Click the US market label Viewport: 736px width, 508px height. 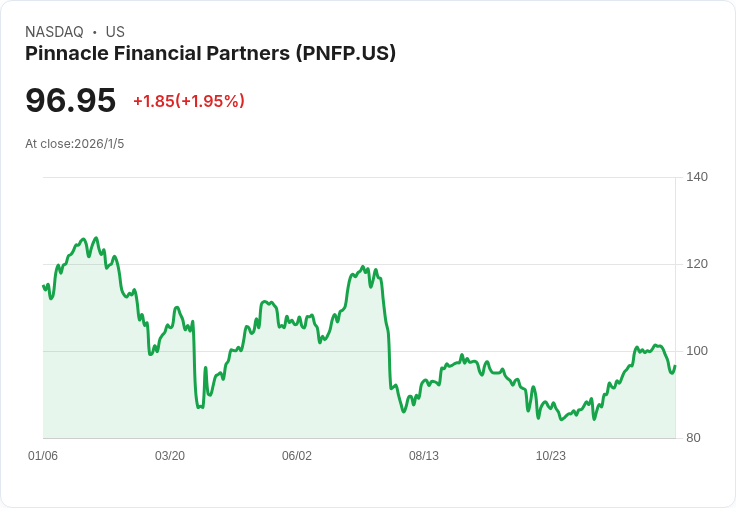tap(115, 32)
